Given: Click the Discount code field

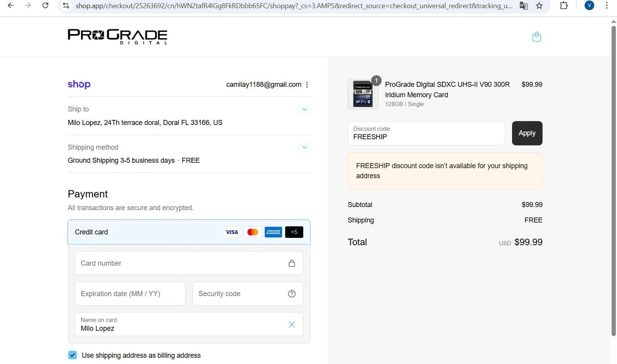Looking at the screenshot, I should click(426, 133).
